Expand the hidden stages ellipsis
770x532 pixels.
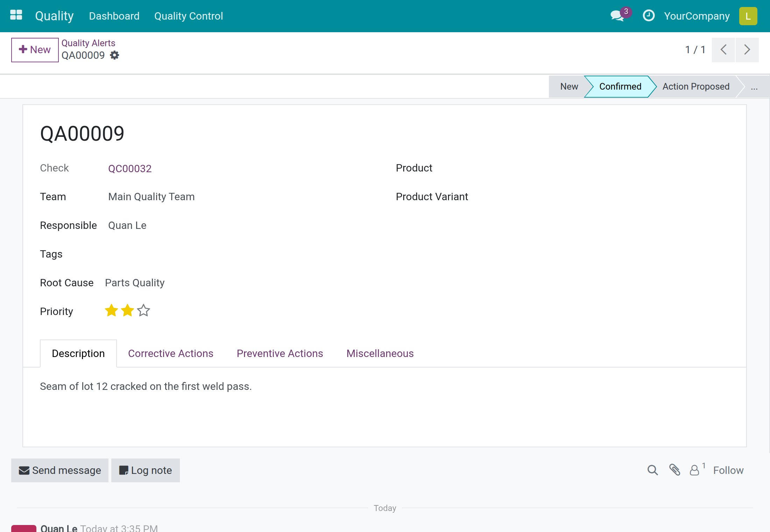click(x=754, y=86)
